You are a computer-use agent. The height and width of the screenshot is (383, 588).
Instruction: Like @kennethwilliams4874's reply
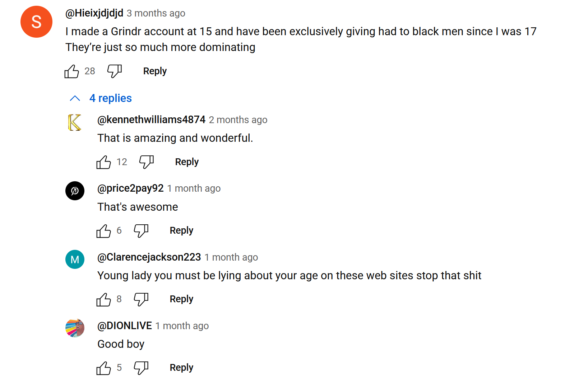click(x=104, y=162)
